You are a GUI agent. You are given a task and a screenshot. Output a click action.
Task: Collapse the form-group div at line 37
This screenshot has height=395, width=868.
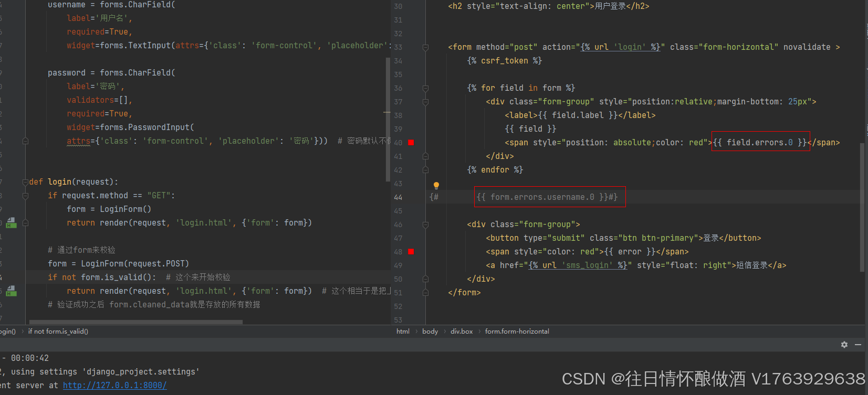[x=425, y=102]
